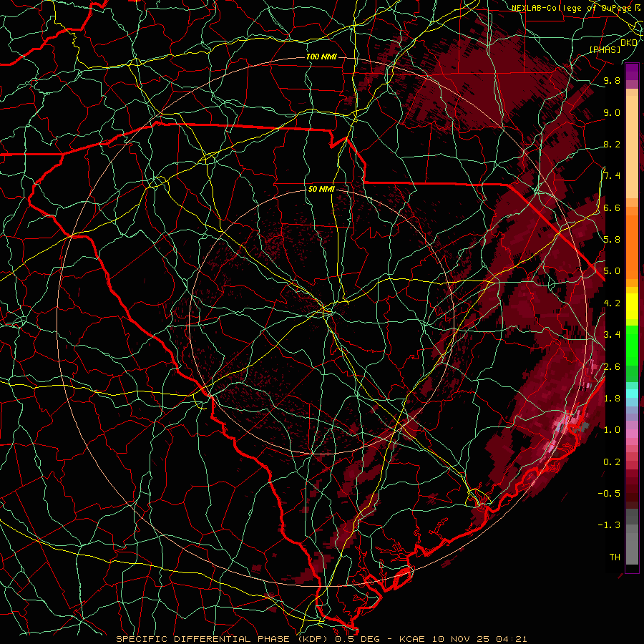
Task: Click the 8.2 value on the scale
Action: tap(612, 144)
